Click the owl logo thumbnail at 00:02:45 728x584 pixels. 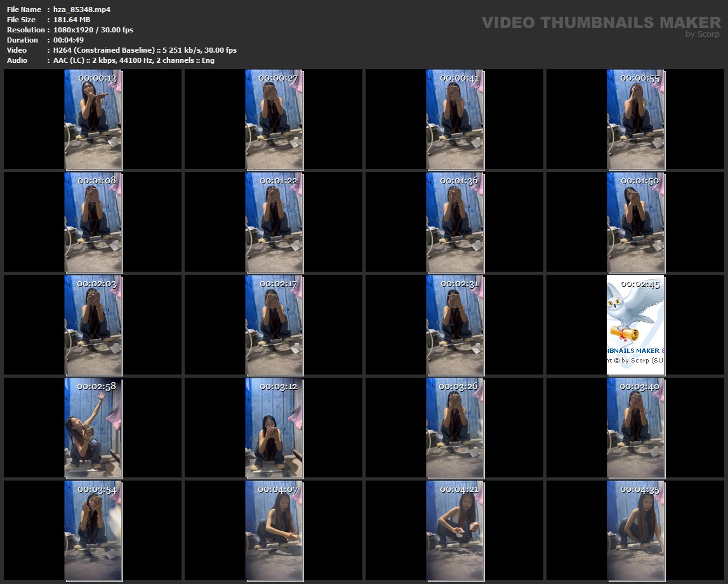pyautogui.click(x=635, y=324)
